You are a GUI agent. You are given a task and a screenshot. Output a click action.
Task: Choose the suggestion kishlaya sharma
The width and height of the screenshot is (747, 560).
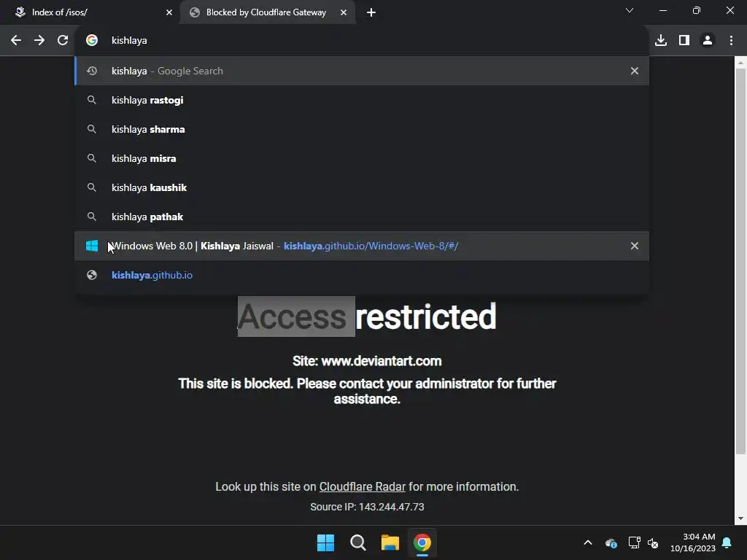[x=362, y=129]
